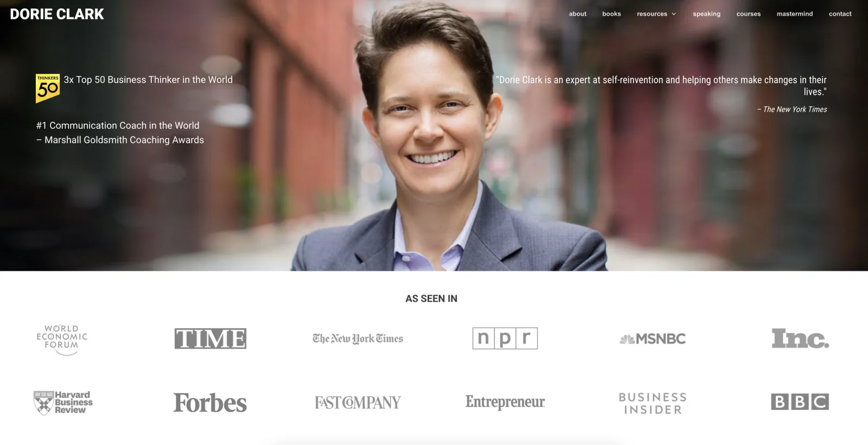Click the BBC logo

point(800,402)
